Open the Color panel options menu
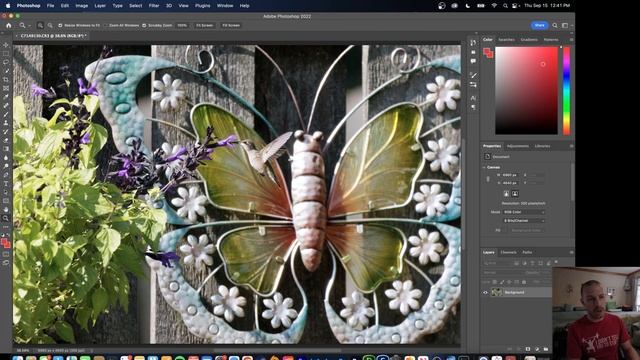The height and width of the screenshot is (360, 640). (x=571, y=40)
